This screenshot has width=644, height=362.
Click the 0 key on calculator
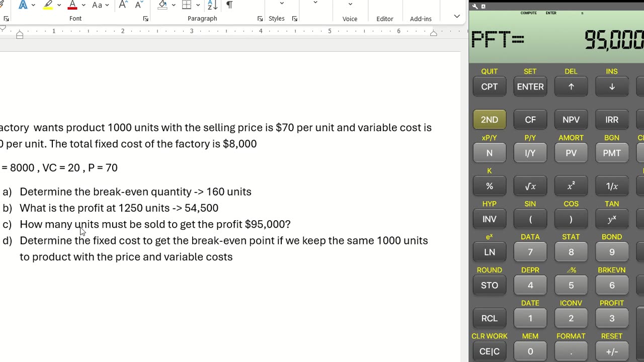(x=530, y=351)
